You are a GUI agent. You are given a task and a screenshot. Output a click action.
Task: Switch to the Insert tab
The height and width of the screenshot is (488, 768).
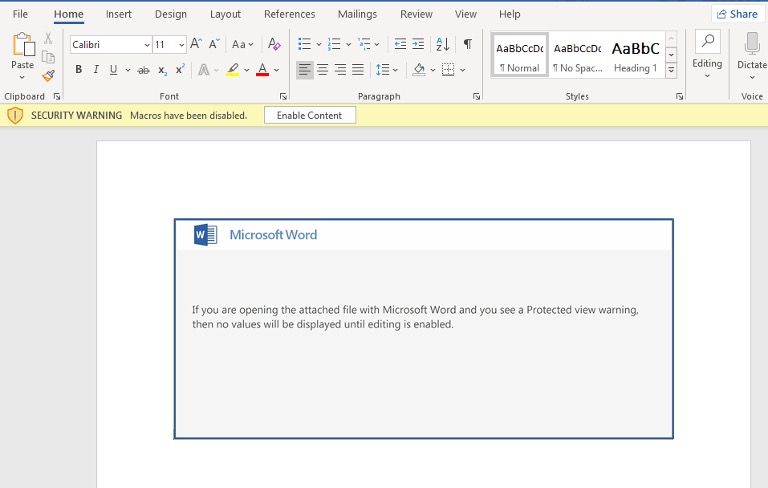(119, 14)
